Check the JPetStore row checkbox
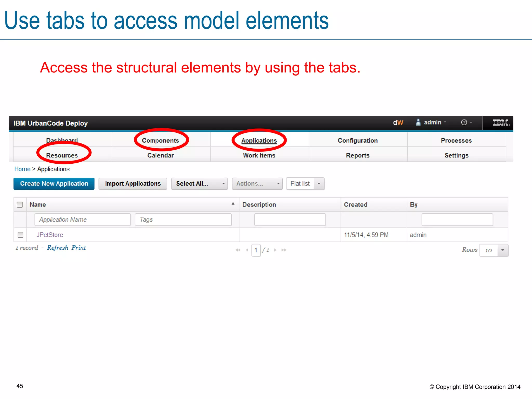The height and width of the screenshot is (399, 532). 21,235
